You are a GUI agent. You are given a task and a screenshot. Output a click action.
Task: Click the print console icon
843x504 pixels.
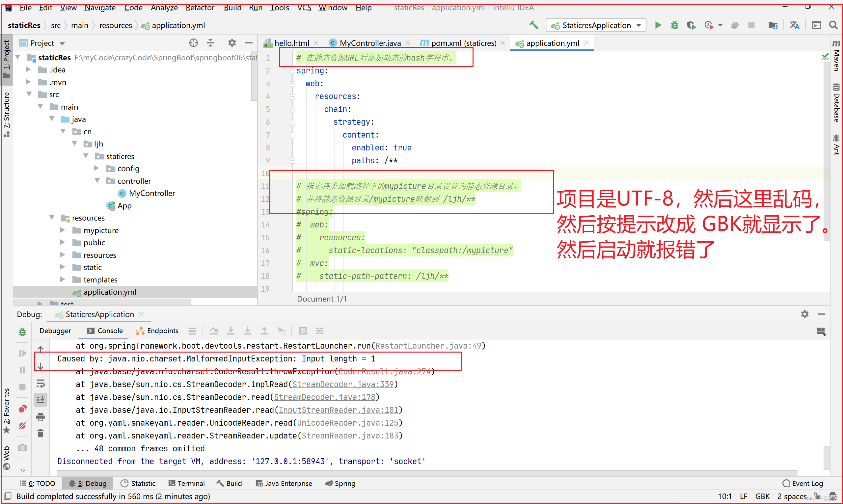click(x=41, y=417)
